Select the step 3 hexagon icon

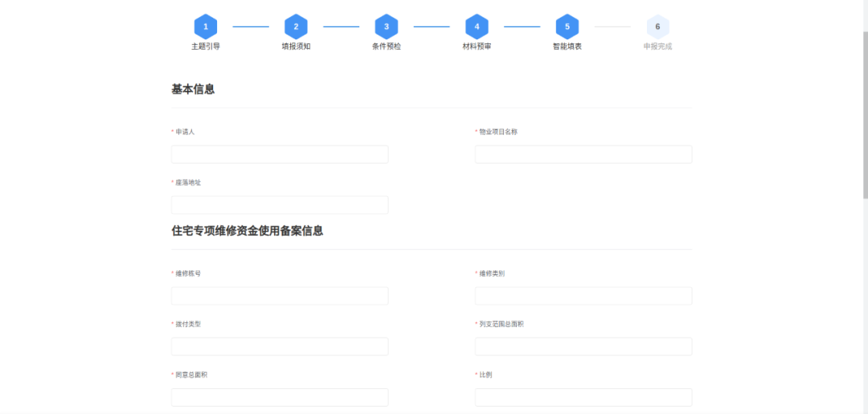click(387, 27)
